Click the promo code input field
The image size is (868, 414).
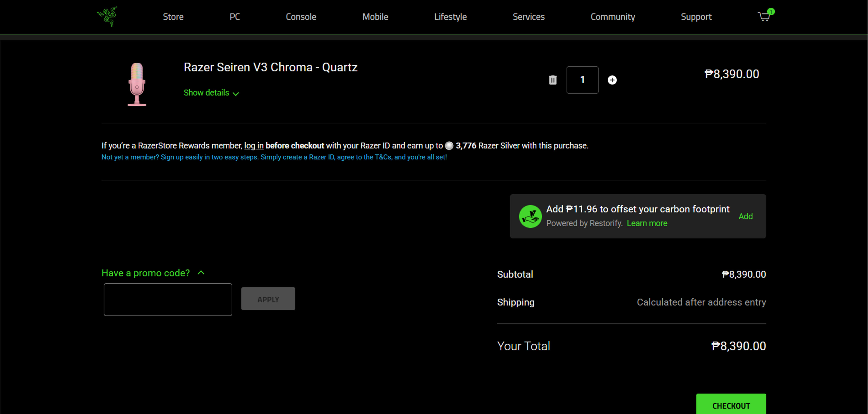click(x=168, y=299)
